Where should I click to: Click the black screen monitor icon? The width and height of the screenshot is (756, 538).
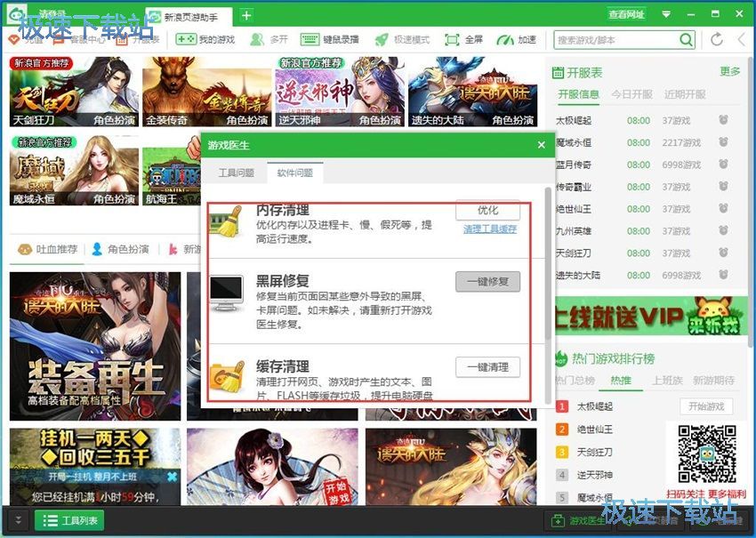click(226, 293)
